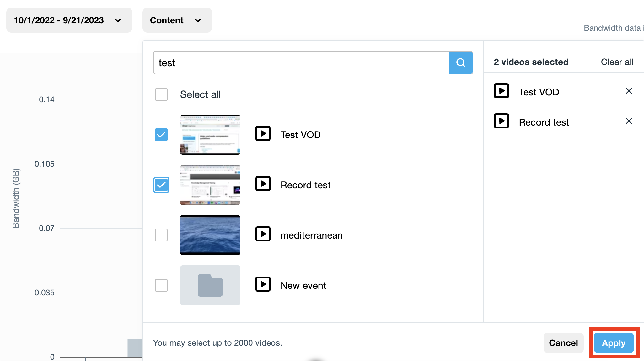This screenshot has width=644, height=361.
Task: Click the New event folder thumbnail
Action: (x=210, y=285)
